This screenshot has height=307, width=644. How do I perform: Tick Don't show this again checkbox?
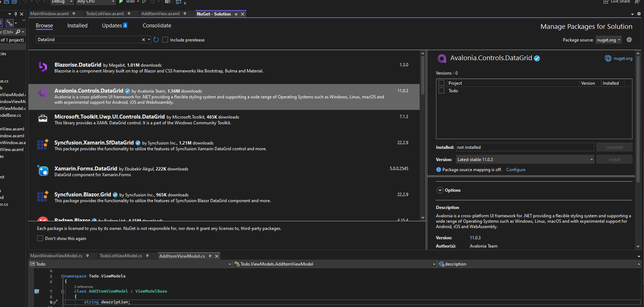pos(40,238)
